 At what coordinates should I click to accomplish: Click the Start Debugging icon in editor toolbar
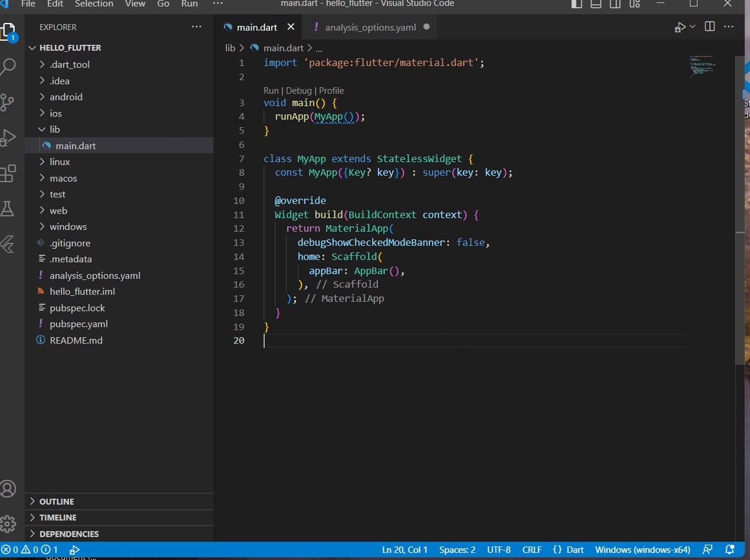tap(680, 27)
